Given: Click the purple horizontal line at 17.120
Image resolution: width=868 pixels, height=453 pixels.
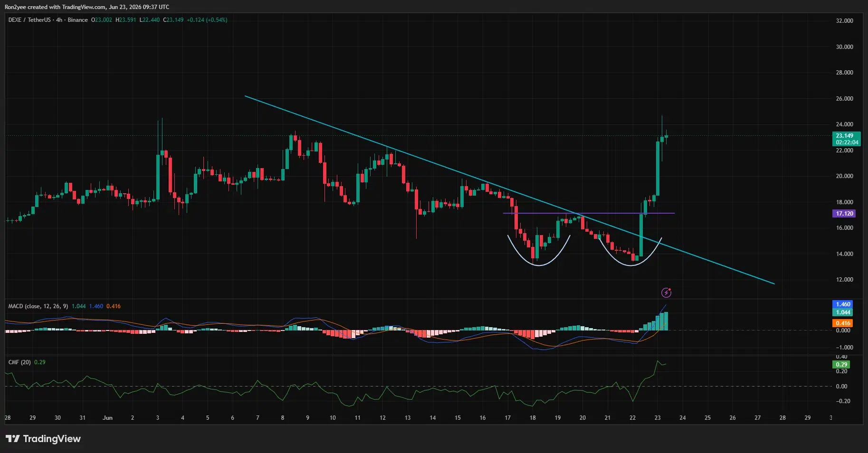Looking at the screenshot, I should click(x=589, y=213).
